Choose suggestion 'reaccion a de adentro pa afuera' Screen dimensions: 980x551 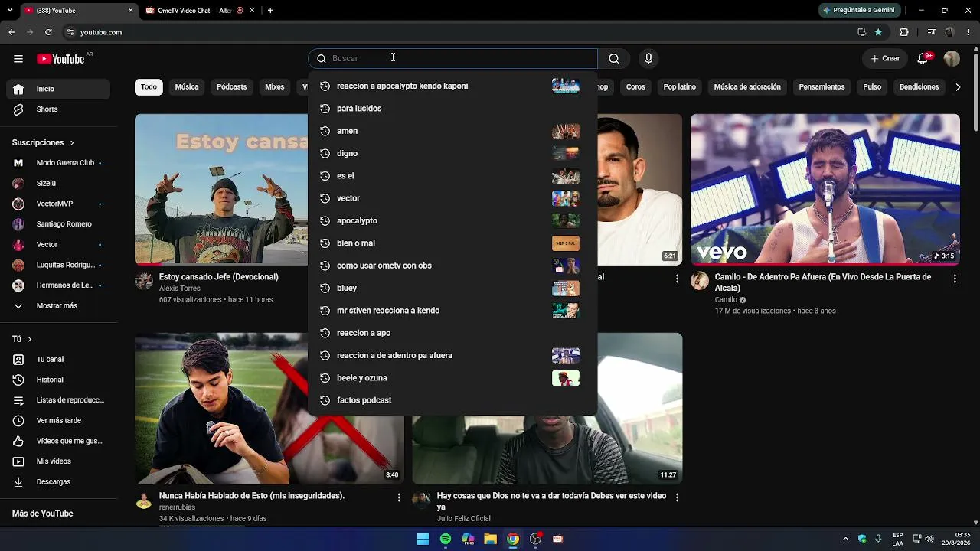pos(452,356)
